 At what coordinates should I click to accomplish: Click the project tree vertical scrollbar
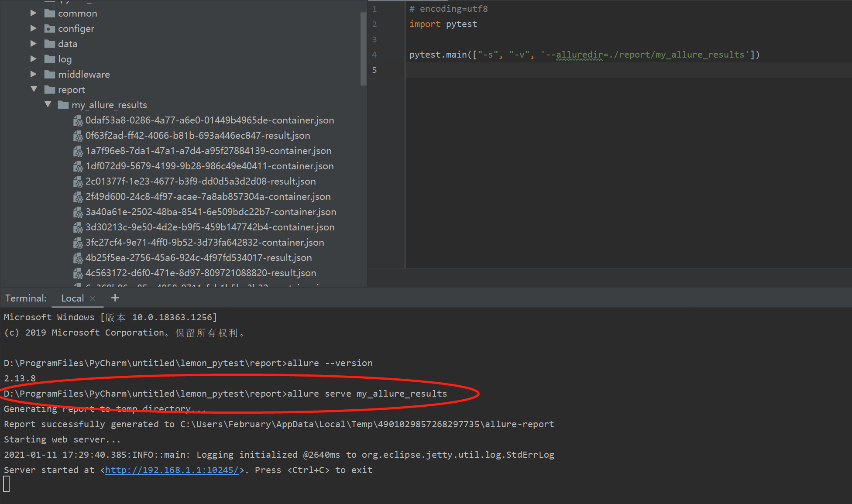(363, 48)
